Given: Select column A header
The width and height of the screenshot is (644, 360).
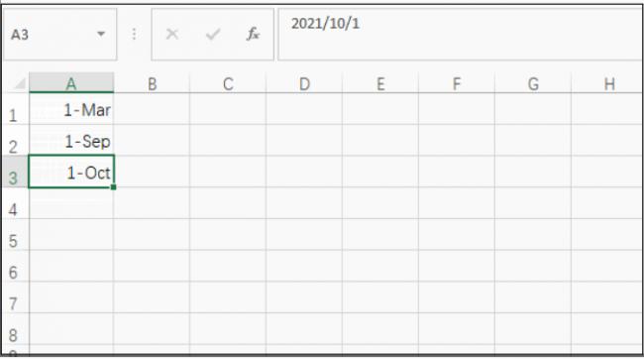Looking at the screenshot, I should pos(71,82).
